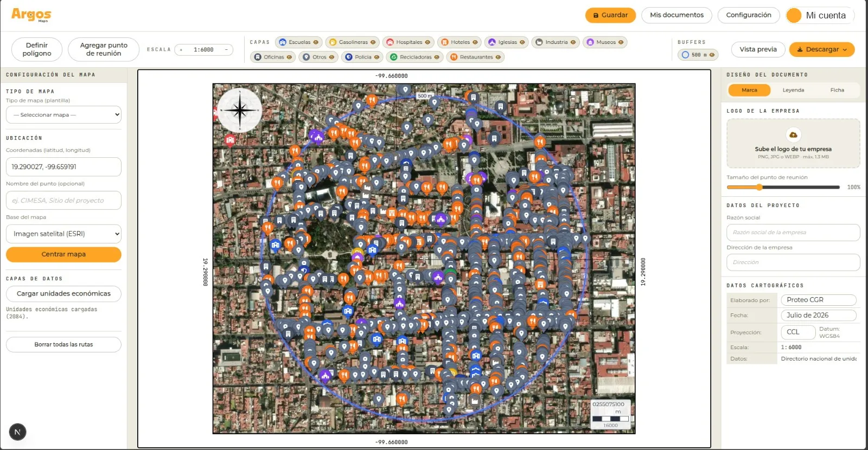
Task: Click Agregar punto de reunión
Action: 104,49
